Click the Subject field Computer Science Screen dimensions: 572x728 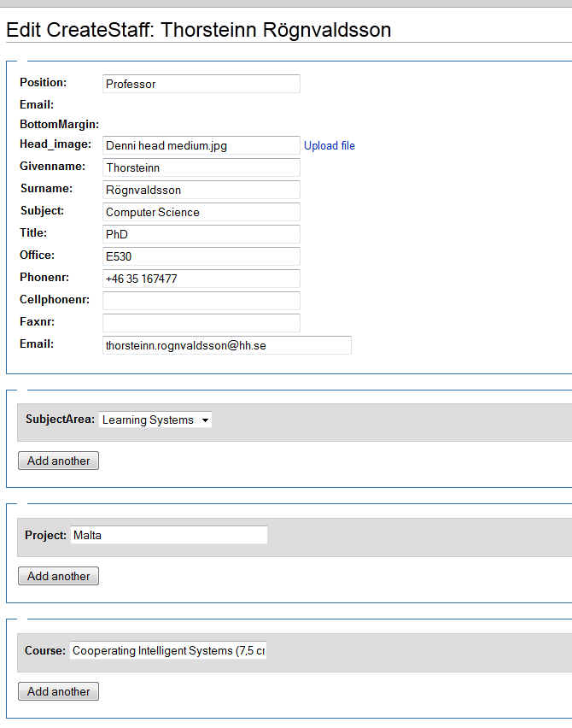tap(201, 212)
